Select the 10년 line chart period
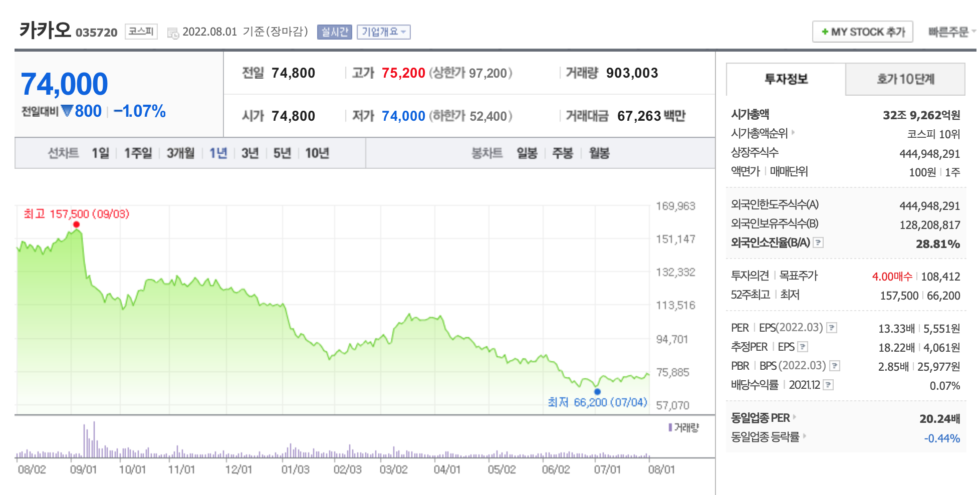The image size is (980, 495). point(317,153)
